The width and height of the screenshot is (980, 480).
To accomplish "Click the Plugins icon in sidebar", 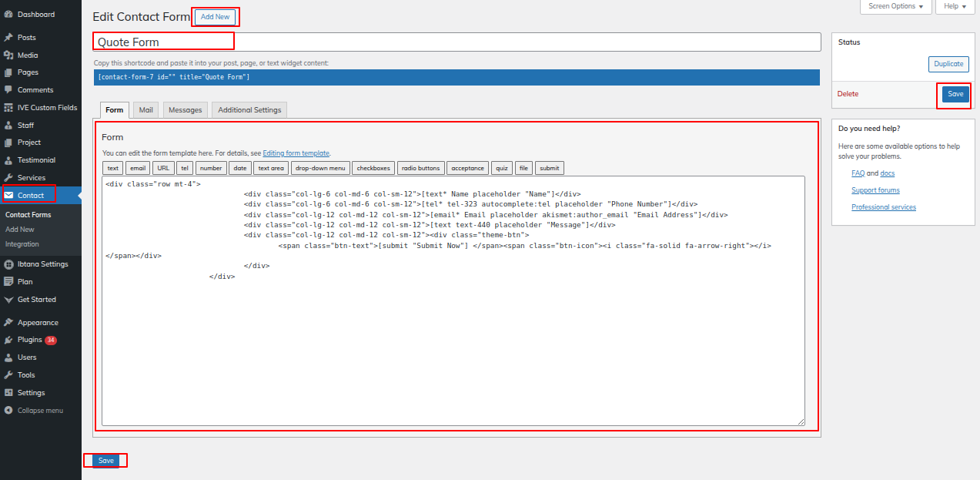I will 8,340.
